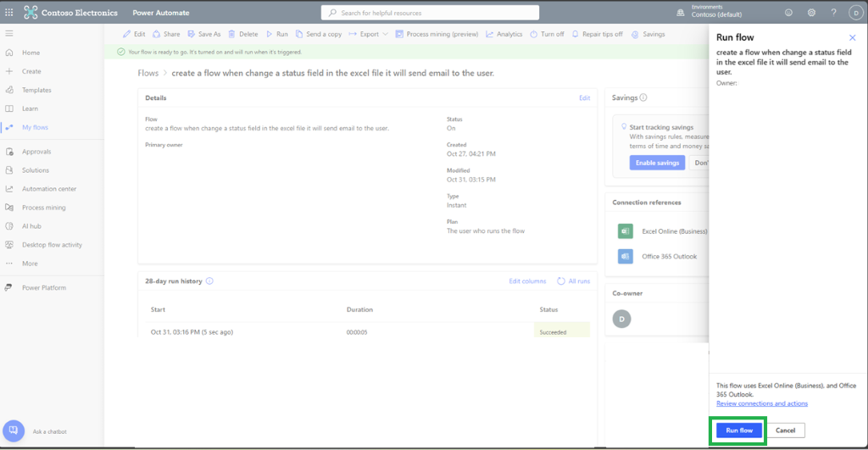This screenshot has width=868, height=450.
Task: Refresh with All runs link
Action: point(574,281)
